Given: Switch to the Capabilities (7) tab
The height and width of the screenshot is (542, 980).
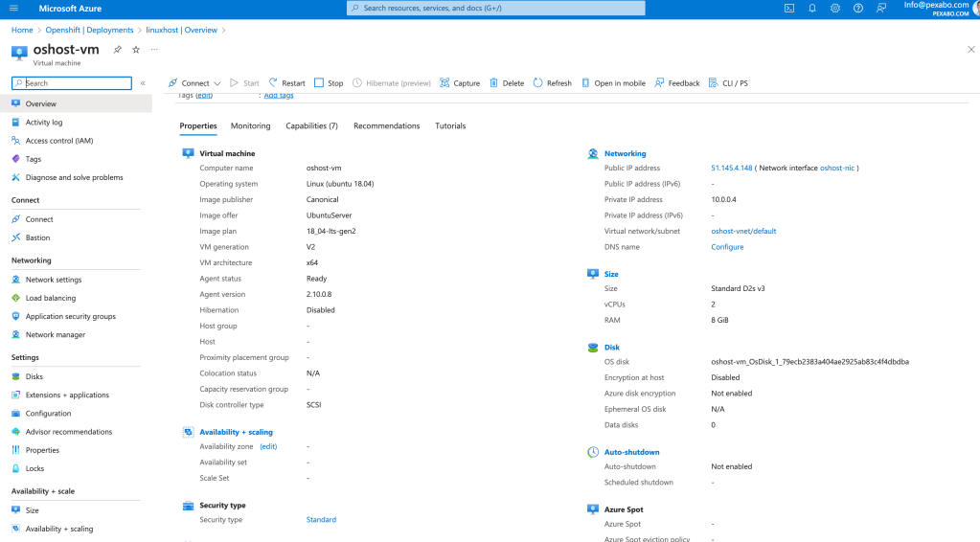Looking at the screenshot, I should [312, 126].
